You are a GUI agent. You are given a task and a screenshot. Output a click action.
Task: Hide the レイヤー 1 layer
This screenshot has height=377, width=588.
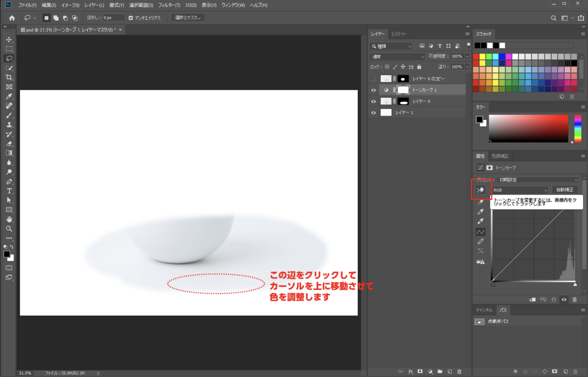point(373,113)
